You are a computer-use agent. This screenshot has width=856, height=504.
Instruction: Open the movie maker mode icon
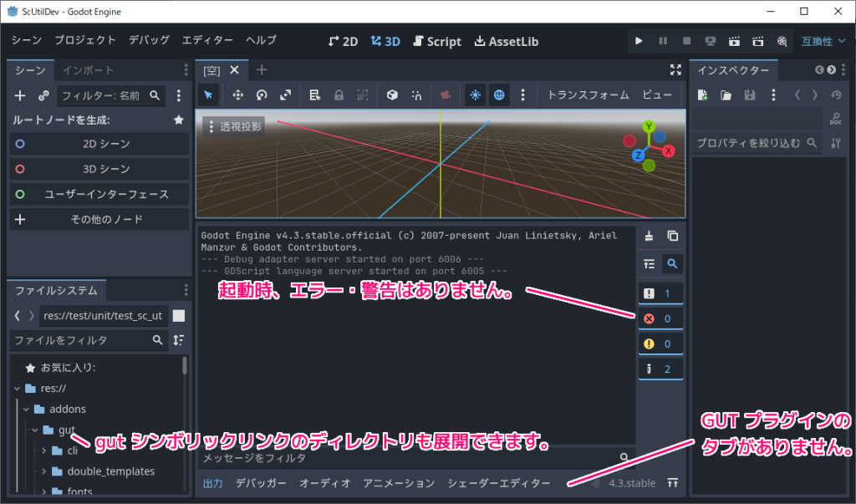point(782,41)
